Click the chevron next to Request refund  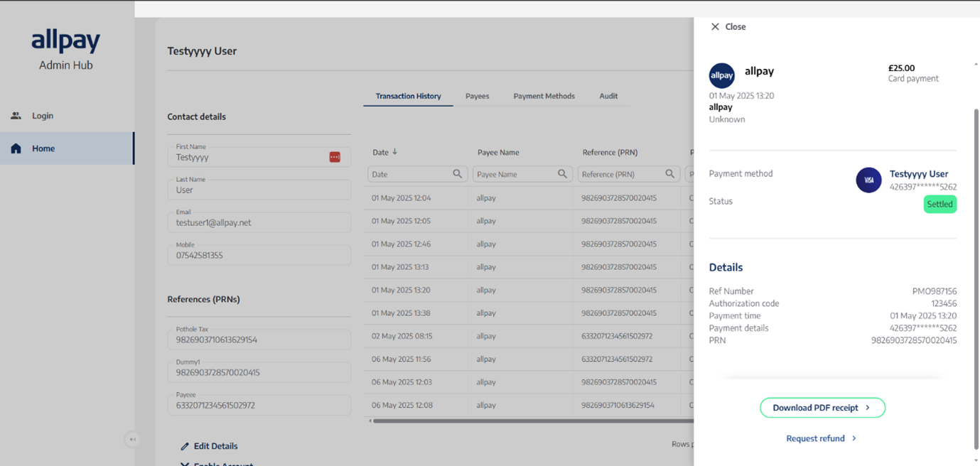click(x=854, y=438)
